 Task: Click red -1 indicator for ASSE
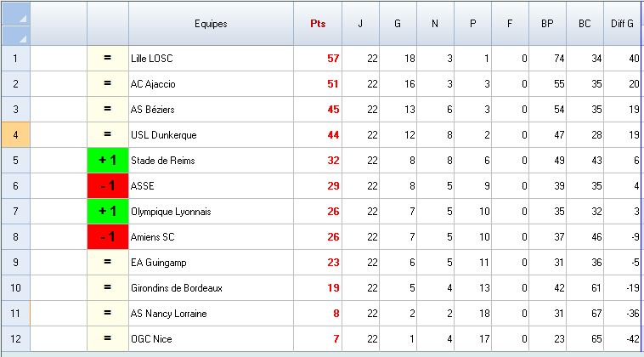point(108,186)
